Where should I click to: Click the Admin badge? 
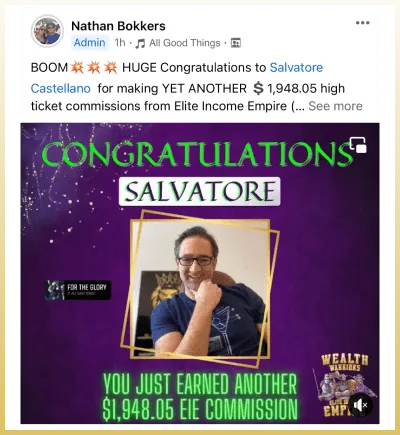click(x=90, y=43)
